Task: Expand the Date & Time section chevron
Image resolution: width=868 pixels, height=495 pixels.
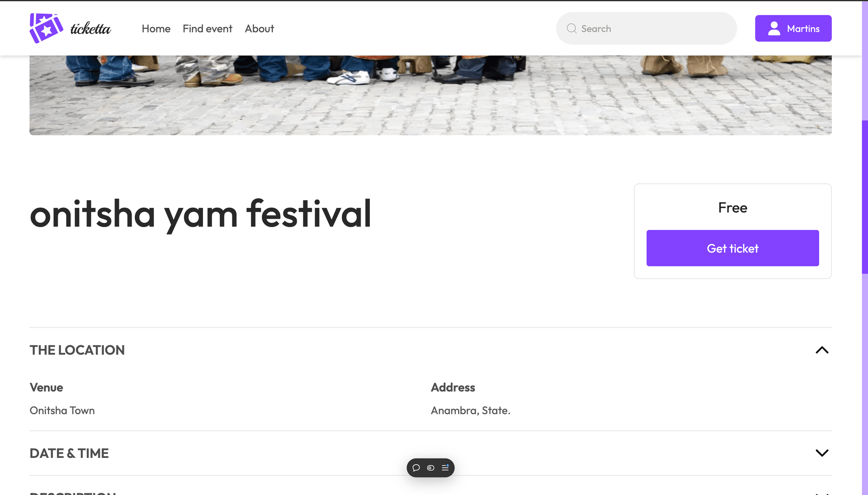Action: pos(822,453)
